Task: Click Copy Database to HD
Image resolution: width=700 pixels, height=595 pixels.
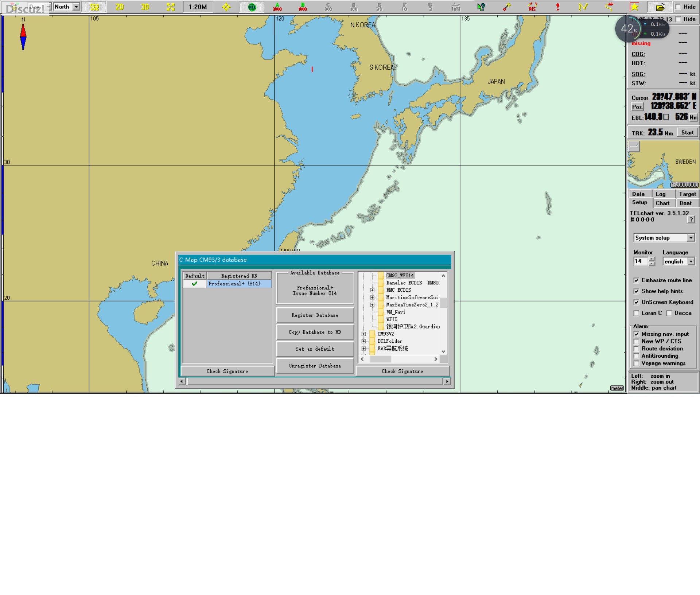Action: coord(315,332)
